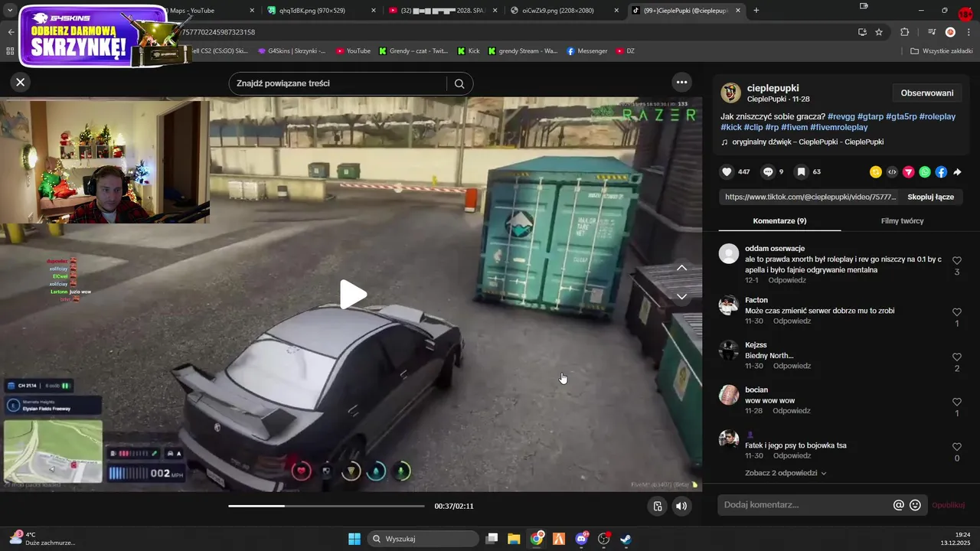
Task: Click the search magnifier in the related content bar
Action: tap(459, 83)
